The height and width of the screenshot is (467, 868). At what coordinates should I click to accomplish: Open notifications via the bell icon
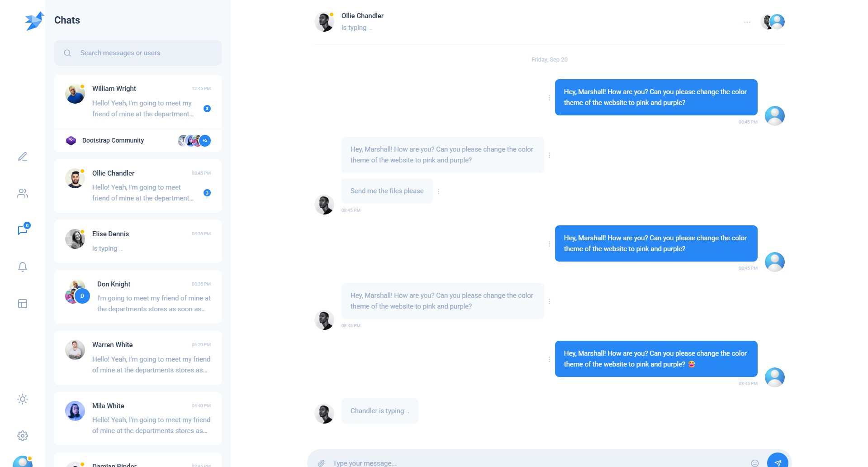pyautogui.click(x=22, y=267)
